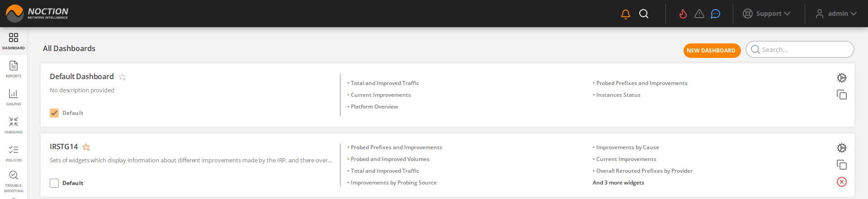Open the admin user dropdown
This screenshot has width=868, height=199.
tap(836, 14)
